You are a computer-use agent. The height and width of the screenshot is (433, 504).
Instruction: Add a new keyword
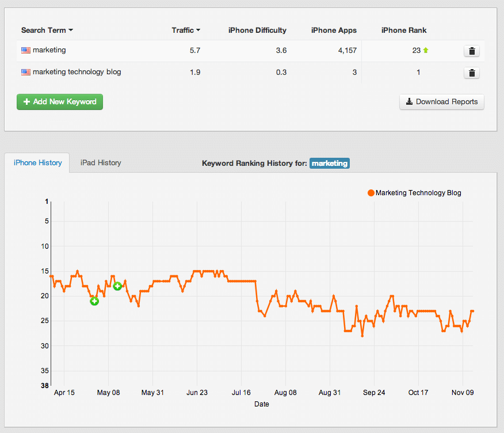60,102
